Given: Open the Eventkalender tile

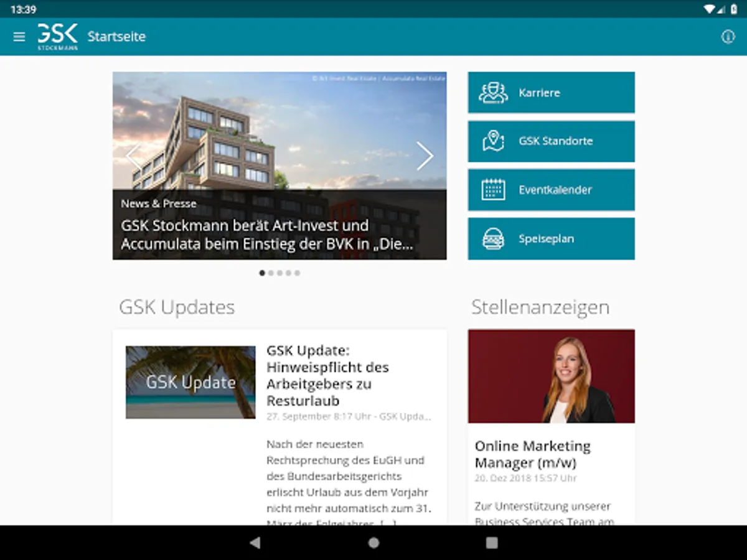Looking at the screenshot, I should pyautogui.click(x=552, y=190).
